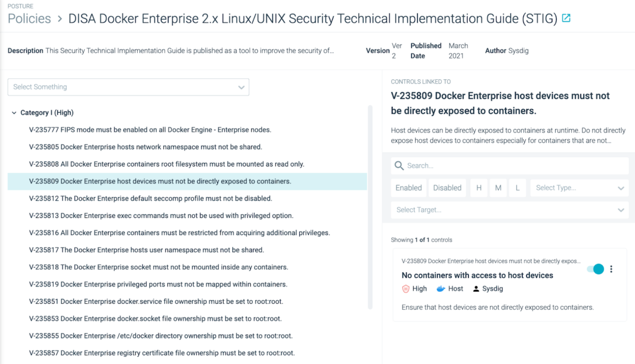Toggle the Disabled controls filter
This screenshot has height=364, width=635.
click(447, 188)
